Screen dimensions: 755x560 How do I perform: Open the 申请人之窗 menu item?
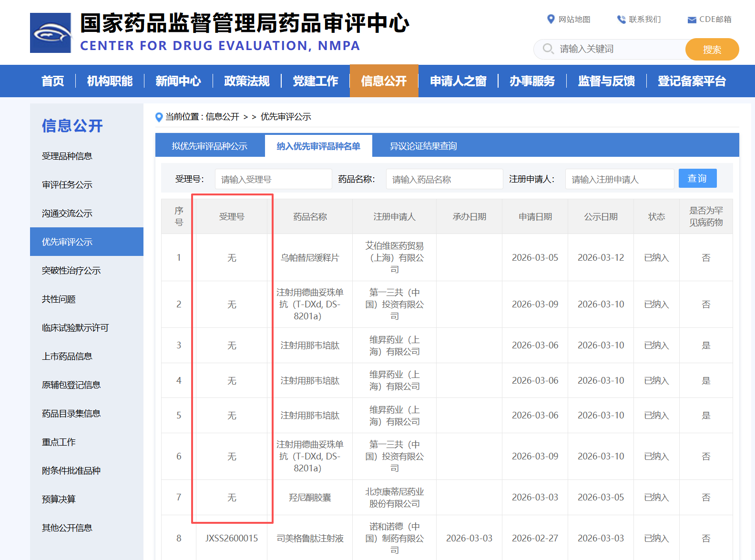[x=458, y=81]
